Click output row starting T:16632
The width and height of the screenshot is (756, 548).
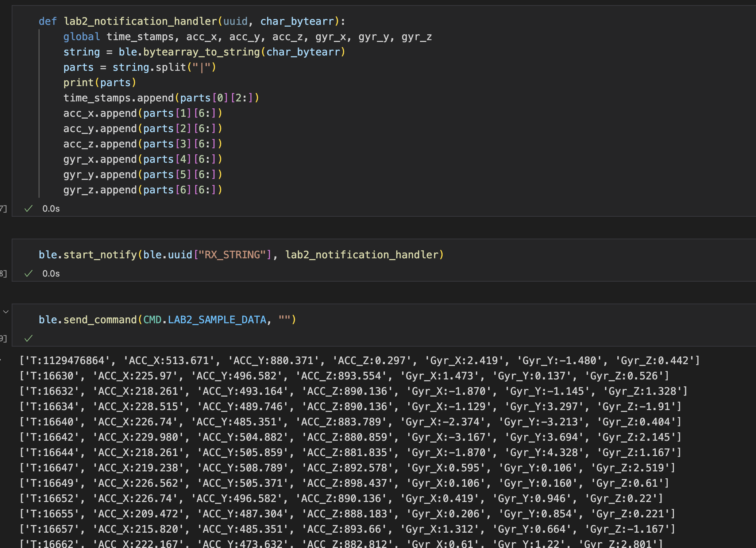click(354, 391)
